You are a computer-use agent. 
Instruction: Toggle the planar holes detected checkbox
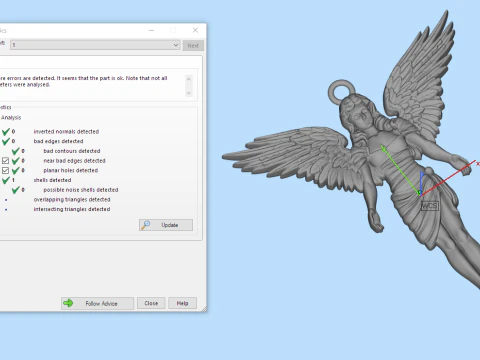click(5, 170)
